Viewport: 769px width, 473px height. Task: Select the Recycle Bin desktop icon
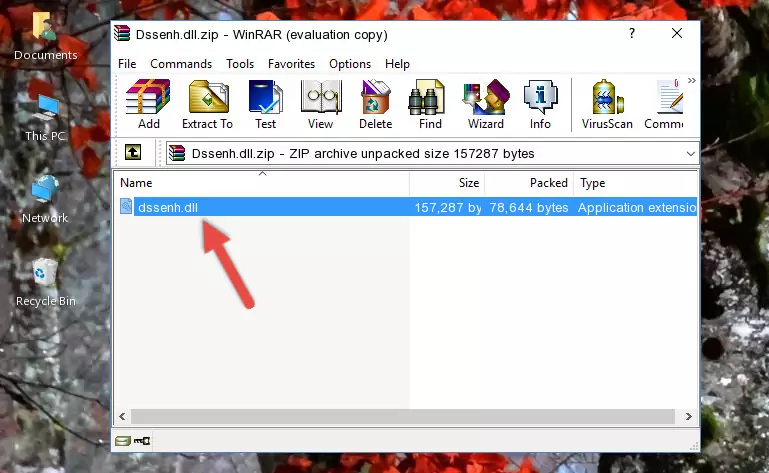(46, 283)
